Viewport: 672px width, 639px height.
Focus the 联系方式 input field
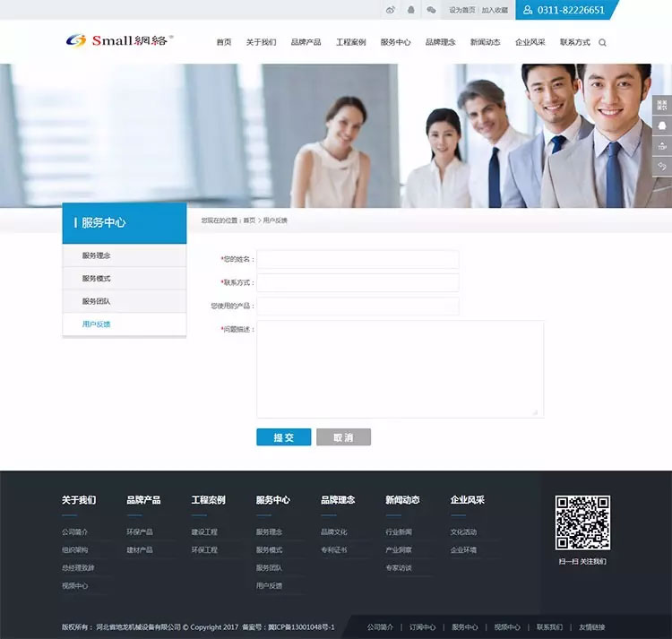tap(358, 283)
